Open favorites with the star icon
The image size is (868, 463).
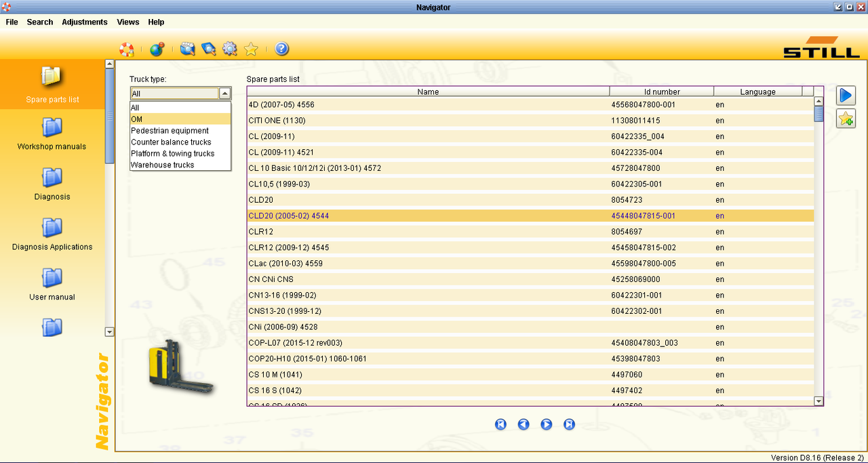point(251,49)
